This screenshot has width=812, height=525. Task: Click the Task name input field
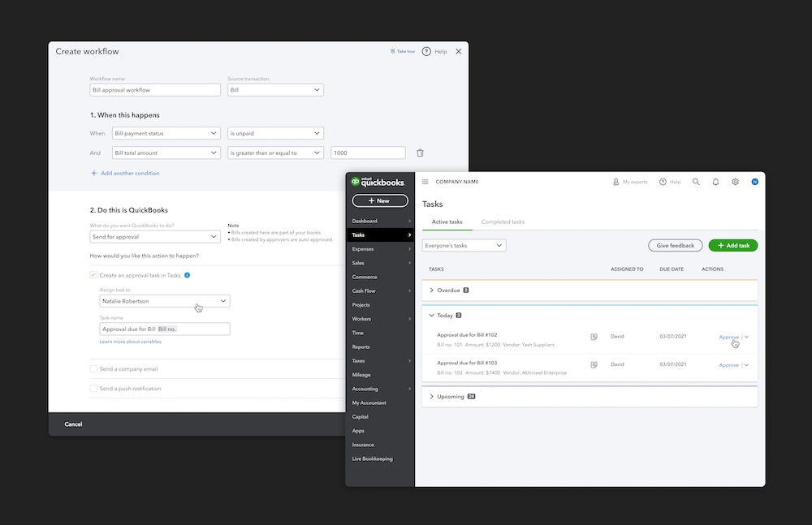pos(165,329)
